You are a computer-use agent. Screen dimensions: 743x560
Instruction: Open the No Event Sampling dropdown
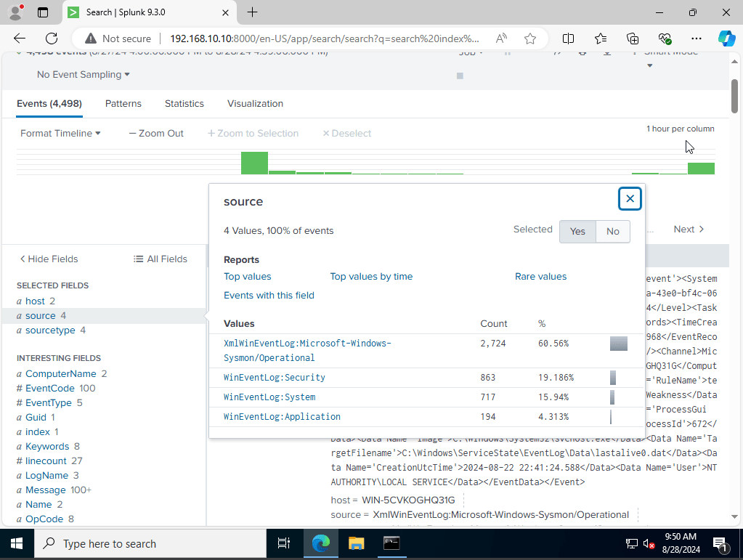(84, 74)
